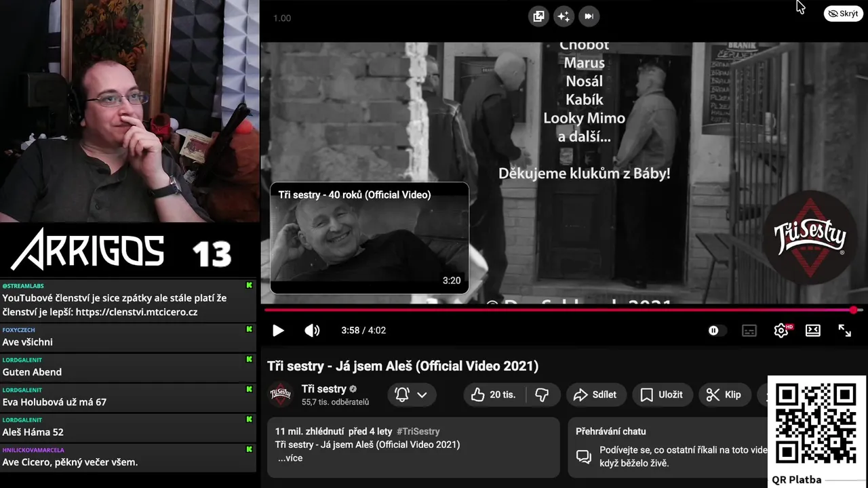The image size is (868, 488).
Task: Click the QR Platba code image
Action: click(x=816, y=424)
